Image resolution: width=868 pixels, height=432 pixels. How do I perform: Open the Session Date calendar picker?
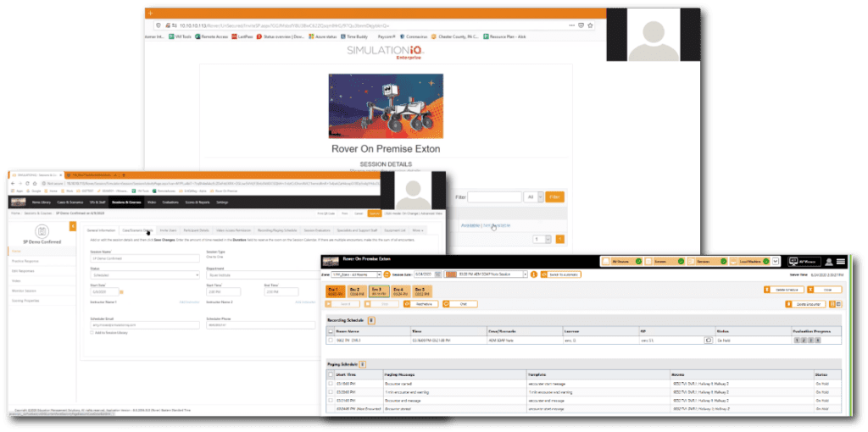438,274
